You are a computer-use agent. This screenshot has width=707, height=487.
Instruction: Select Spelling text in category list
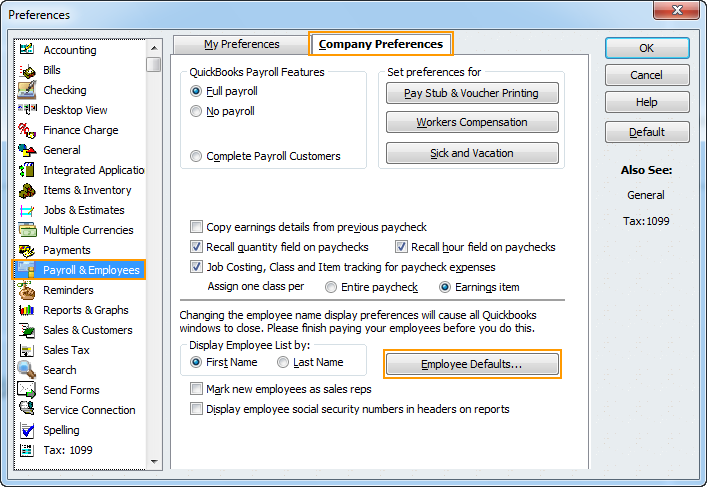[61, 430]
